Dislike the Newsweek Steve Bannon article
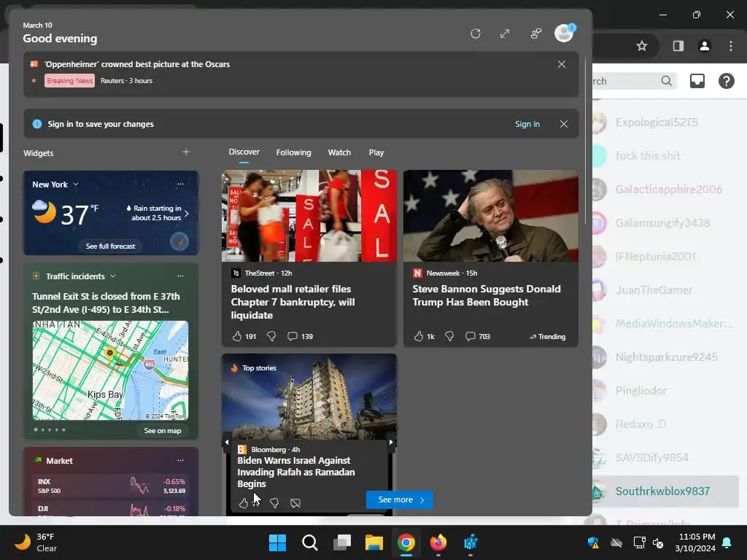 click(x=449, y=336)
